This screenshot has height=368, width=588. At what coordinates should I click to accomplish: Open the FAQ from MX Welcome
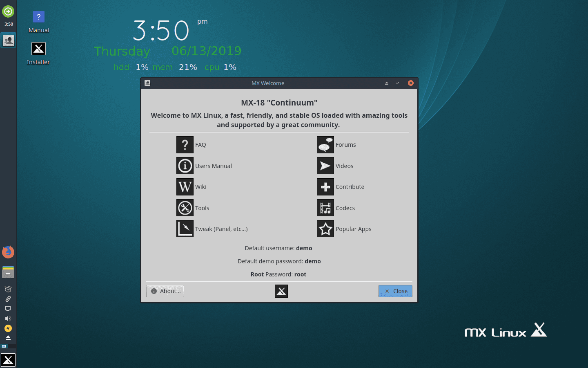point(185,144)
